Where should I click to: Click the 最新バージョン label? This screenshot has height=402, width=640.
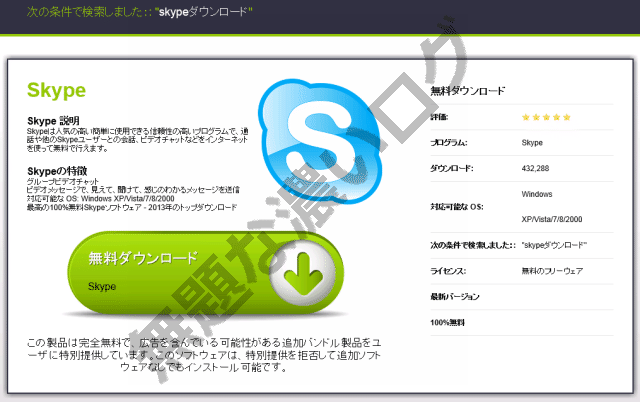(x=455, y=297)
